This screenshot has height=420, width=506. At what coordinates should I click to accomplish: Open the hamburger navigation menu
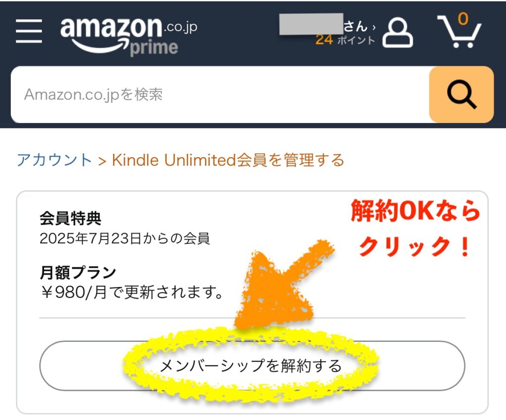pyautogui.click(x=29, y=31)
